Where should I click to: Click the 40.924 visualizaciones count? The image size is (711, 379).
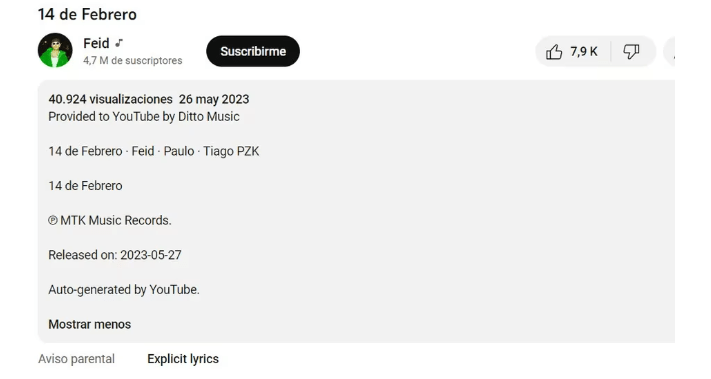pyautogui.click(x=111, y=99)
